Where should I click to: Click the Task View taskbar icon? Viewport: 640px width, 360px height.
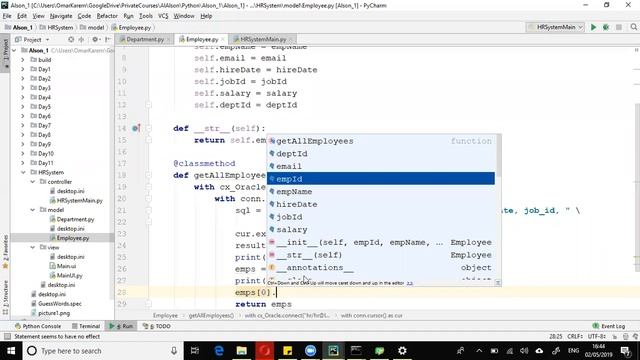click(195, 351)
